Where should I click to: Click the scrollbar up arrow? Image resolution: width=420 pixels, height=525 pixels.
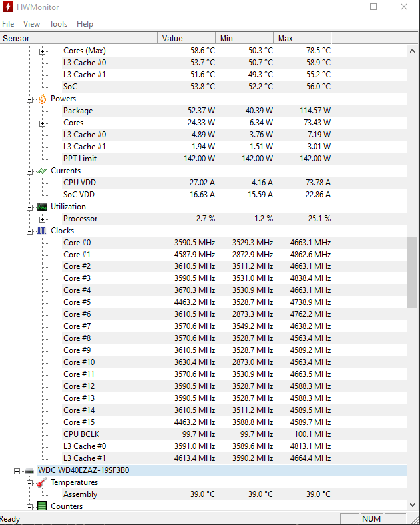pyautogui.click(x=412, y=51)
